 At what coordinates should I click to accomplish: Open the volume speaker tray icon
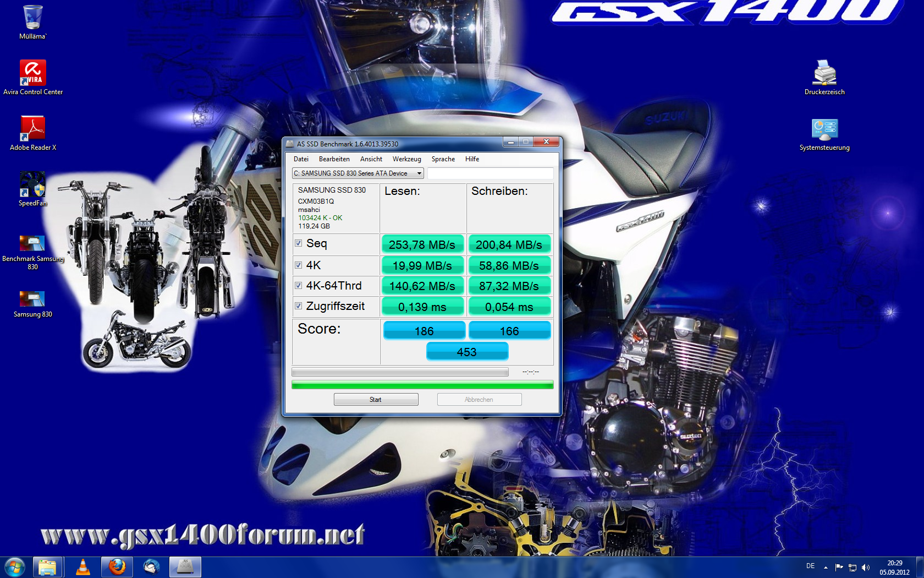(x=866, y=568)
